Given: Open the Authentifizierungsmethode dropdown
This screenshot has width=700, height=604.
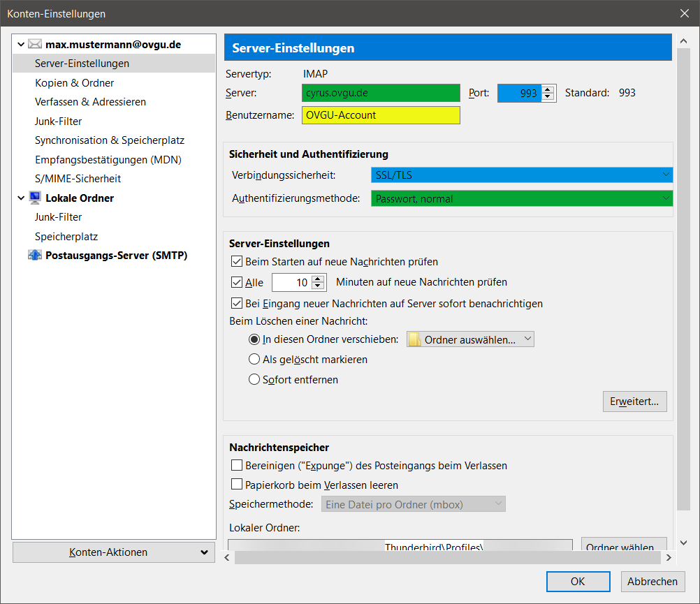Looking at the screenshot, I should click(521, 199).
